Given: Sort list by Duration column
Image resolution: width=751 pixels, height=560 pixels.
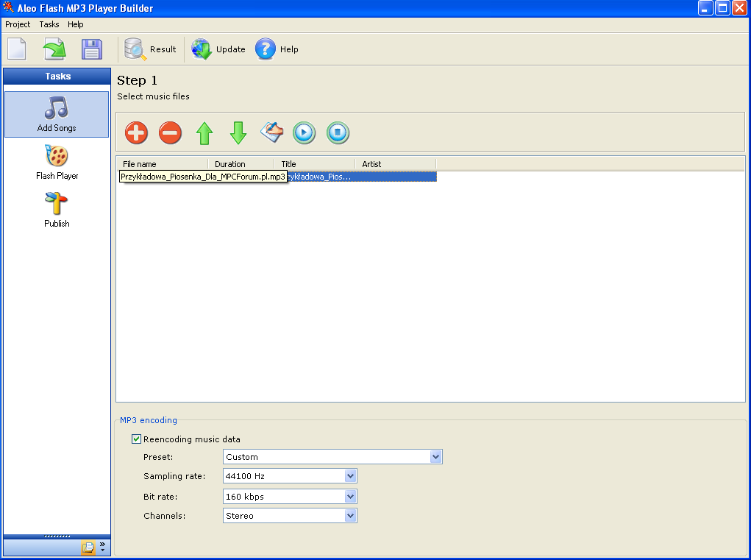Looking at the screenshot, I should click(x=241, y=164).
